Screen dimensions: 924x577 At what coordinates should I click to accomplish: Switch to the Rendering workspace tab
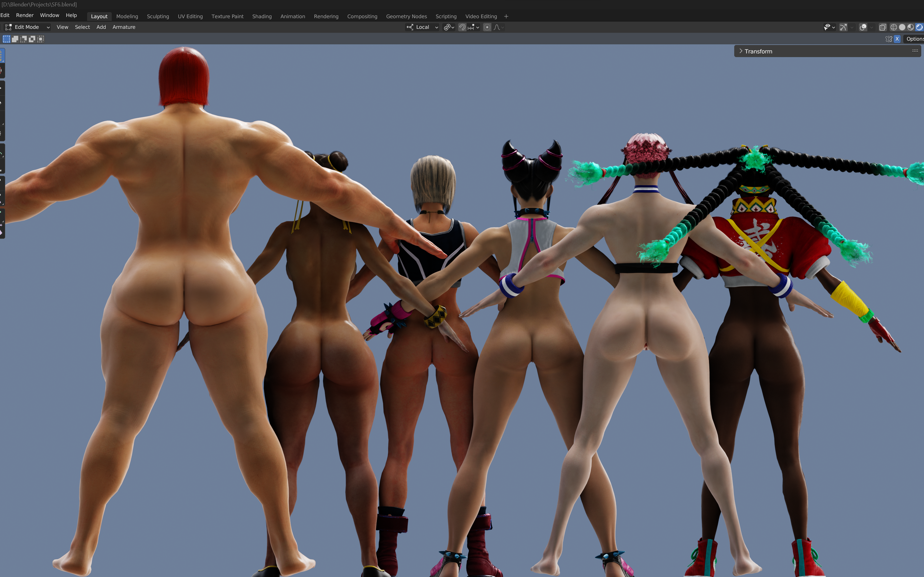coord(326,16)
